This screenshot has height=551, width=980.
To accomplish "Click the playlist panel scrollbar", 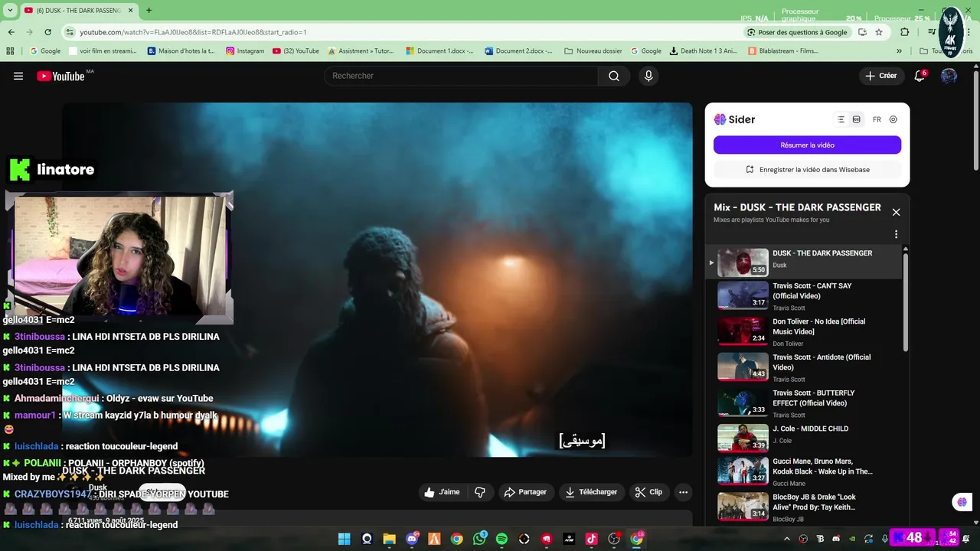I will tap(906, 302).
